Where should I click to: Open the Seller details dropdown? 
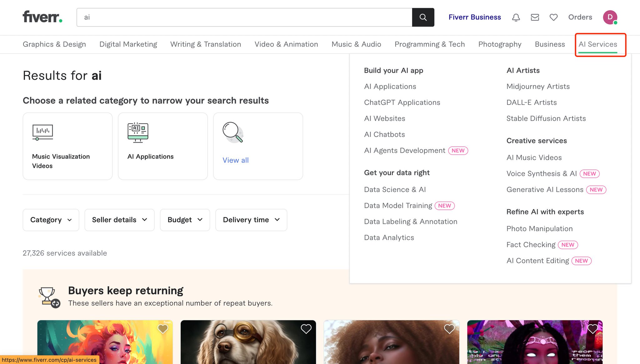pos(119,220)
